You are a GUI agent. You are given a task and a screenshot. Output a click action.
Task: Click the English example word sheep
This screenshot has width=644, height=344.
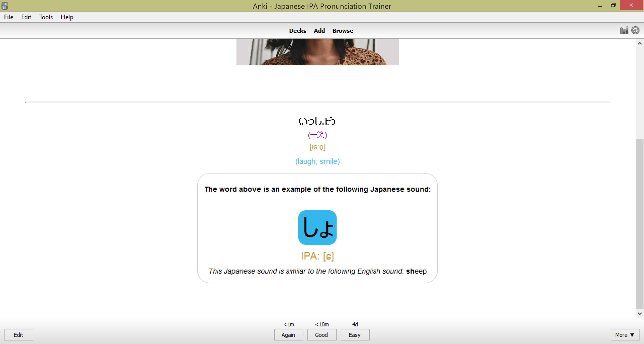point(416,271)
